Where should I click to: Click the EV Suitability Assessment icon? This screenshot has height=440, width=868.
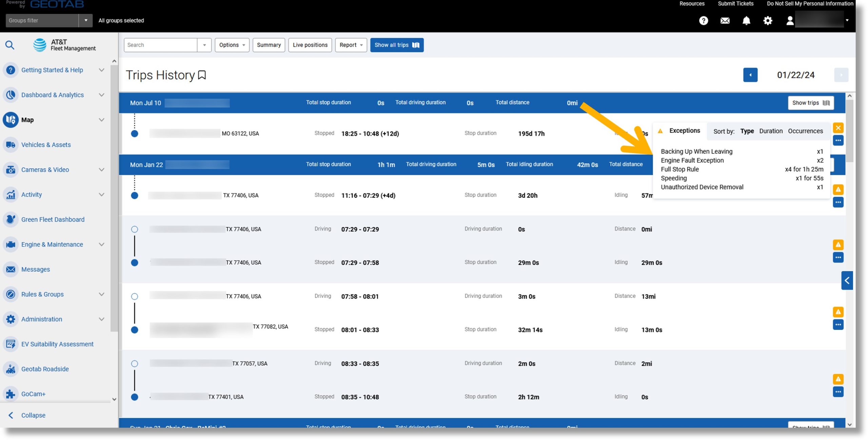coord(11,344)
